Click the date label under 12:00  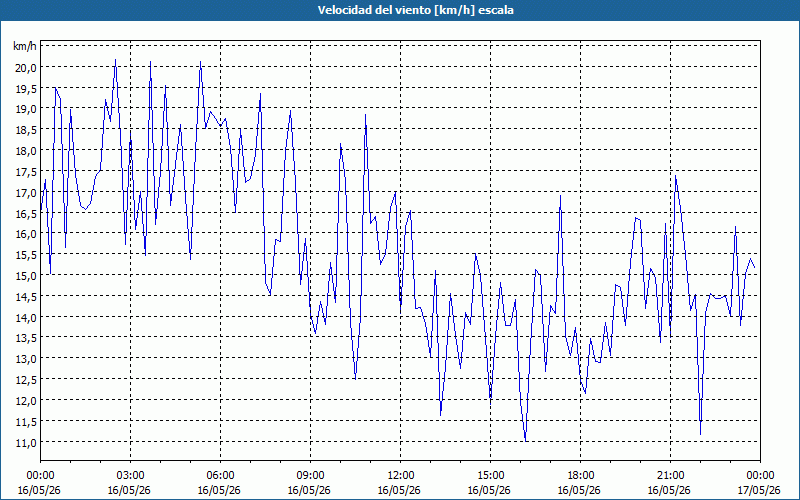[399, 490]
